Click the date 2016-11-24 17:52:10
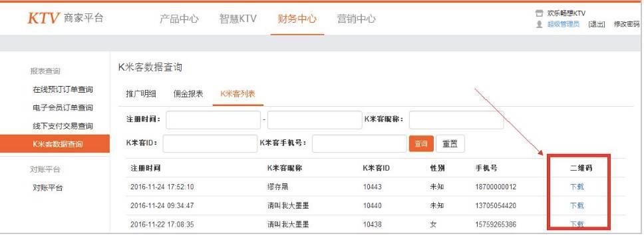This screenshot has height=240, width=644. 162,187
